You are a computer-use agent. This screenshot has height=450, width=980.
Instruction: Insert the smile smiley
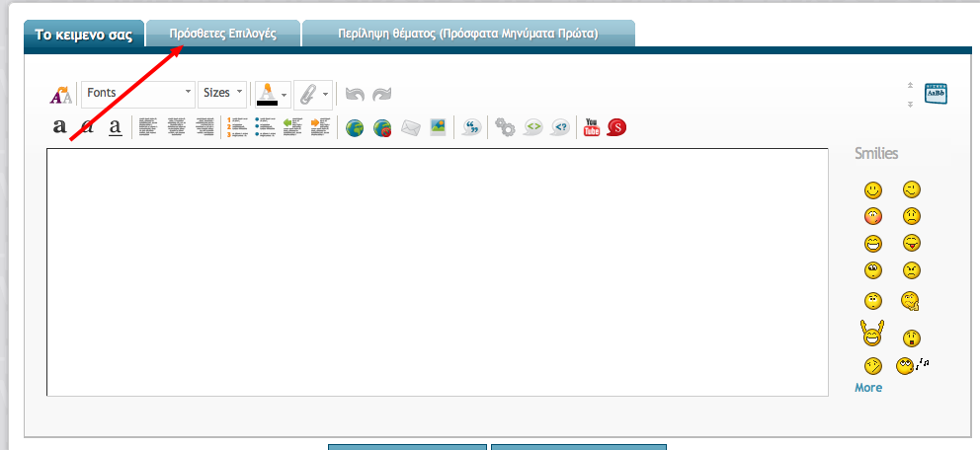click(873, 189)
